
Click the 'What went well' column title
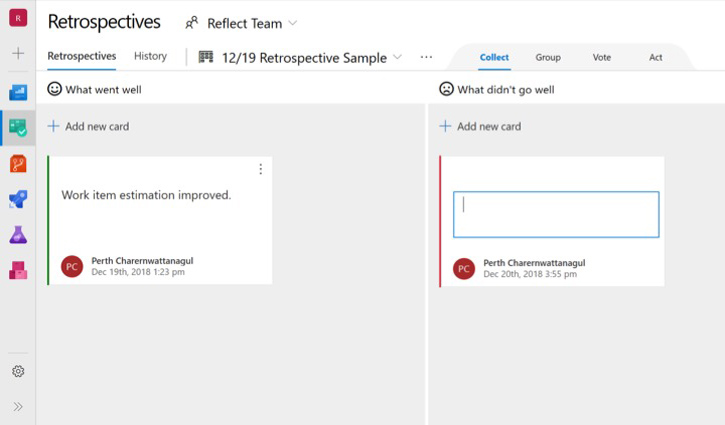pyautogui.click(x=104, y=90)
